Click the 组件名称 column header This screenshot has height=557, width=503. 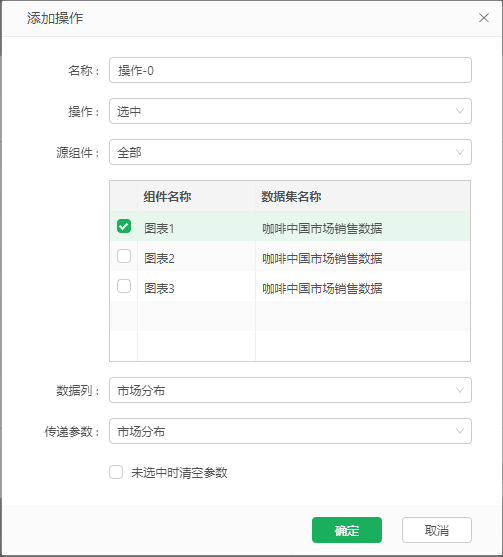click(x=196, y=196)
